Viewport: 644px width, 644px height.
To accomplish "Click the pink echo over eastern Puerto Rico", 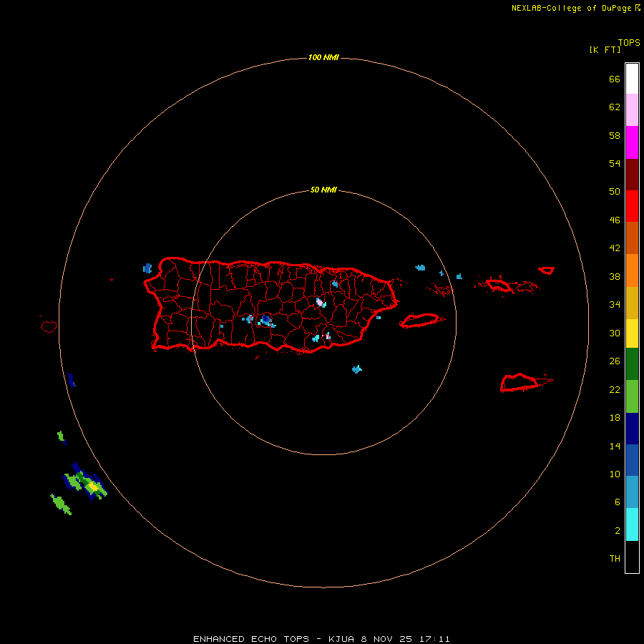I will pyautogui.click(x=319, y=302).
